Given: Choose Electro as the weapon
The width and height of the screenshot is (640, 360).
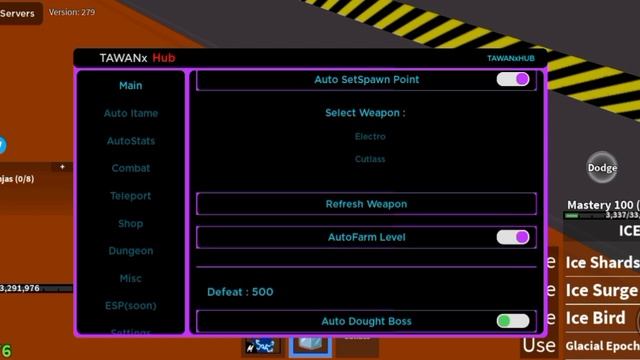Looking at the screenshot, I should click(370, 137).
